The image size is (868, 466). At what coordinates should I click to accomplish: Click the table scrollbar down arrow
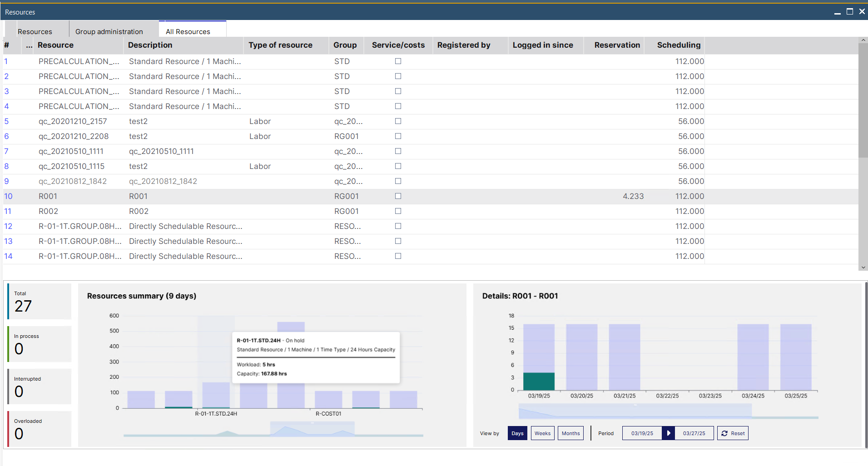point(863,268)
